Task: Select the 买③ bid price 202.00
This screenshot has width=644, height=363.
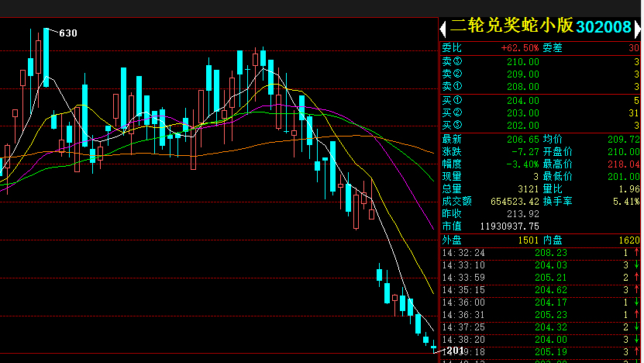Action: coord(522,126)
